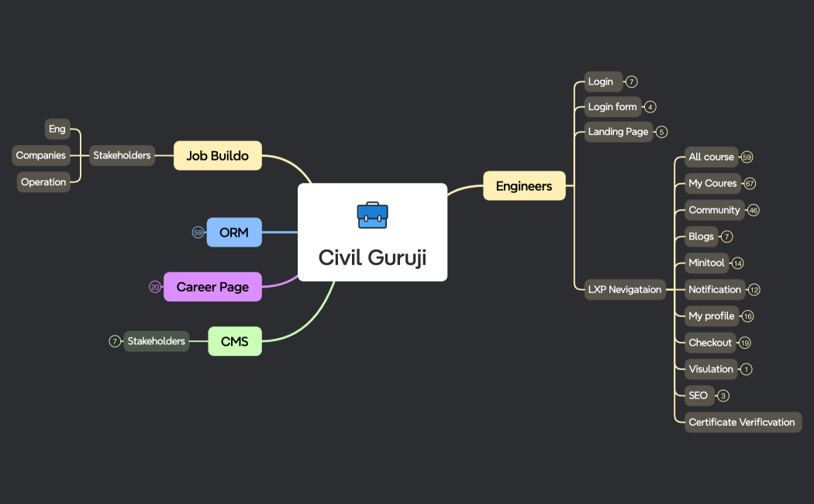
Task: Expand Career Page children badge 20
Action: (x=155, y=287)
